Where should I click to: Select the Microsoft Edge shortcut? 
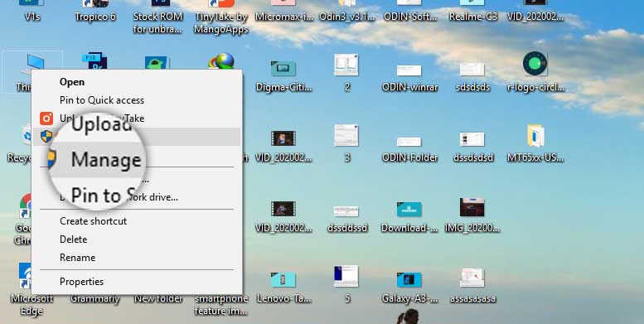(x=31, y=289)
